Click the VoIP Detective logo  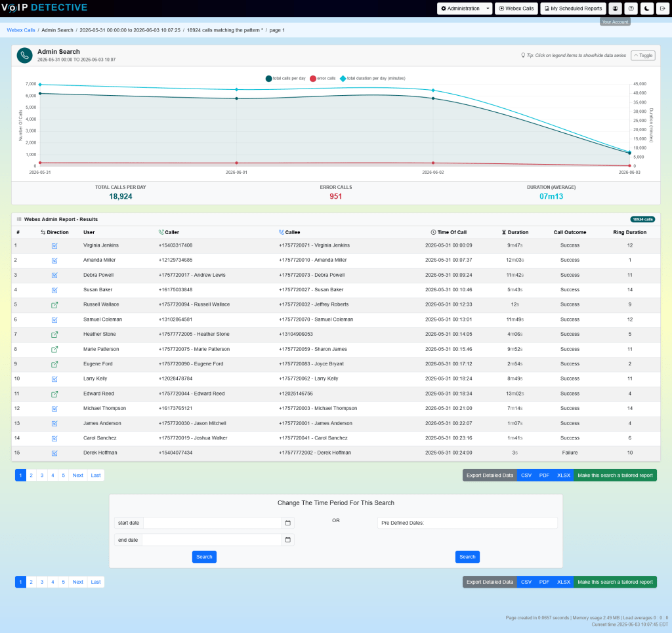coord(44,8)
